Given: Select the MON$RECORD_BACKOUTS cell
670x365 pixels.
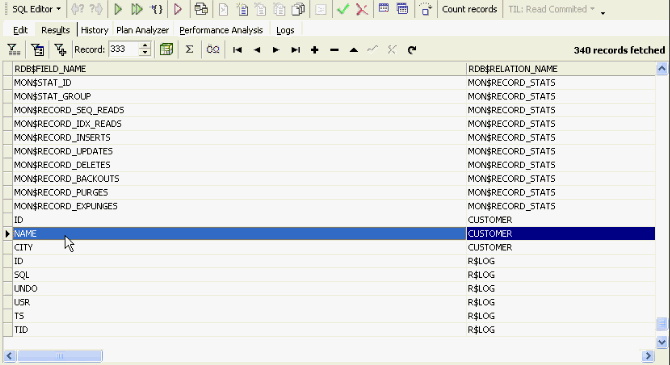Looking at the screenshot, I should [x=239, y=179].
